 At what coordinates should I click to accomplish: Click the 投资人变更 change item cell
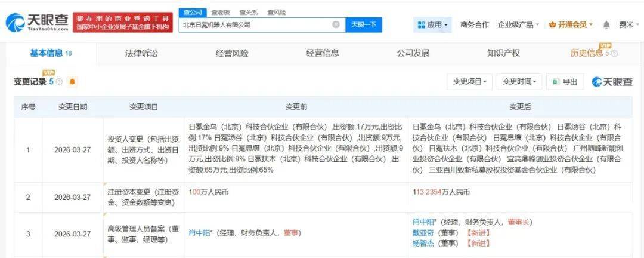point(143,150)
